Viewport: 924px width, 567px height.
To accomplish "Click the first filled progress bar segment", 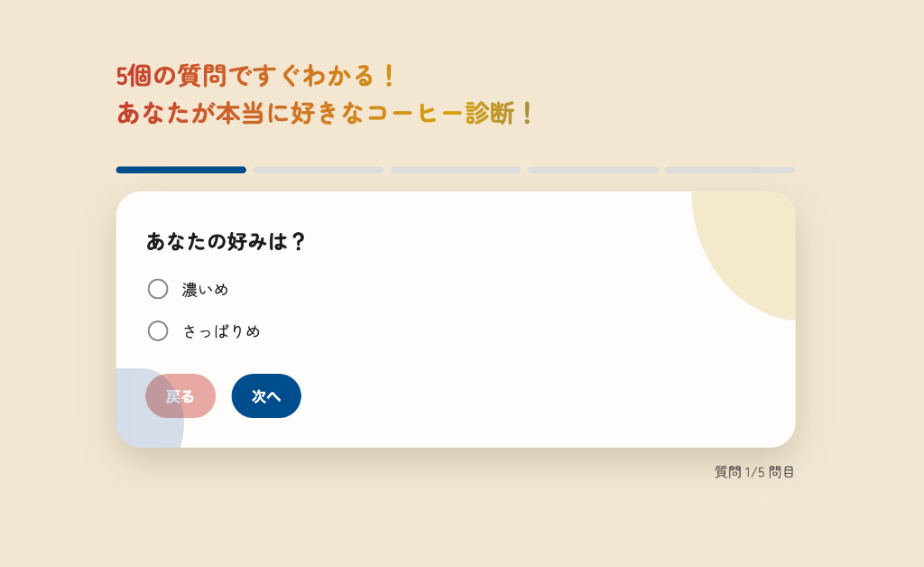I will tap(180, 170).
